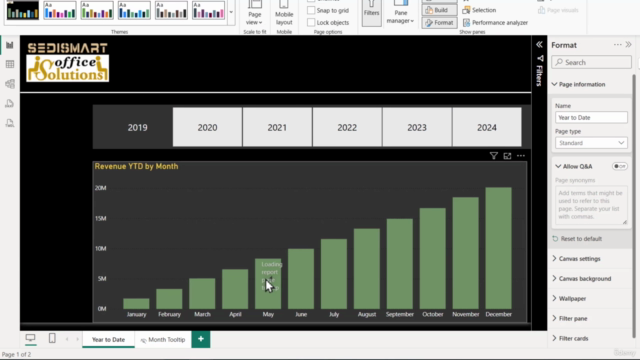The width and height of the screenshot is (640, 360).
Task: Switch to mobile layout icon at bottom
Action: click(x=52, y=338)
